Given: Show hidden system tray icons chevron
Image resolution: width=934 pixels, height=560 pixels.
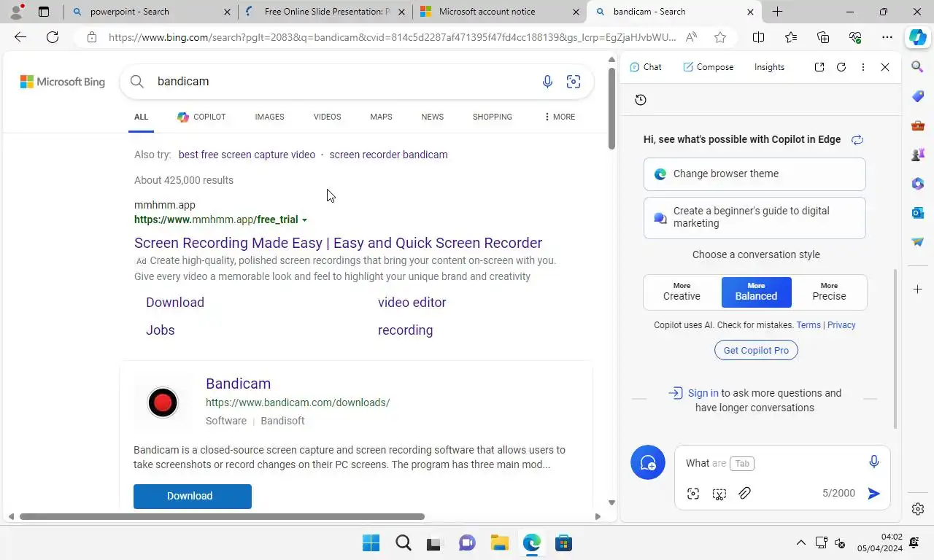Looking at the screenshot, I should pos(800,543).
